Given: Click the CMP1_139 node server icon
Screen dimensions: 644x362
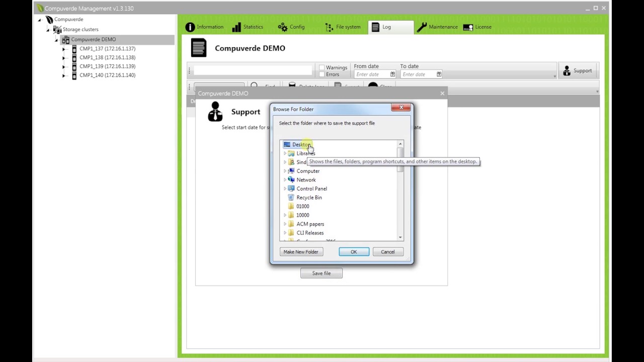Looking at the screenshot, I should 74,66.
